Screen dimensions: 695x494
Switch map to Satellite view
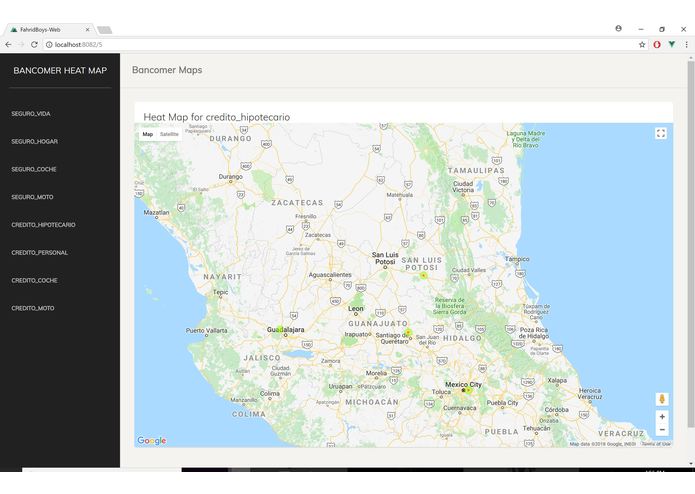169,134
